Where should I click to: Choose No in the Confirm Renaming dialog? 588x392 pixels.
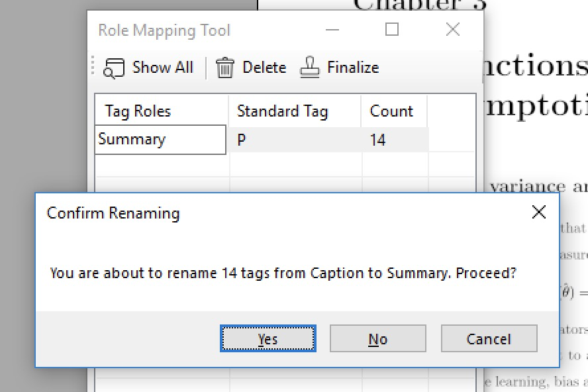click(x=377, y=339)
